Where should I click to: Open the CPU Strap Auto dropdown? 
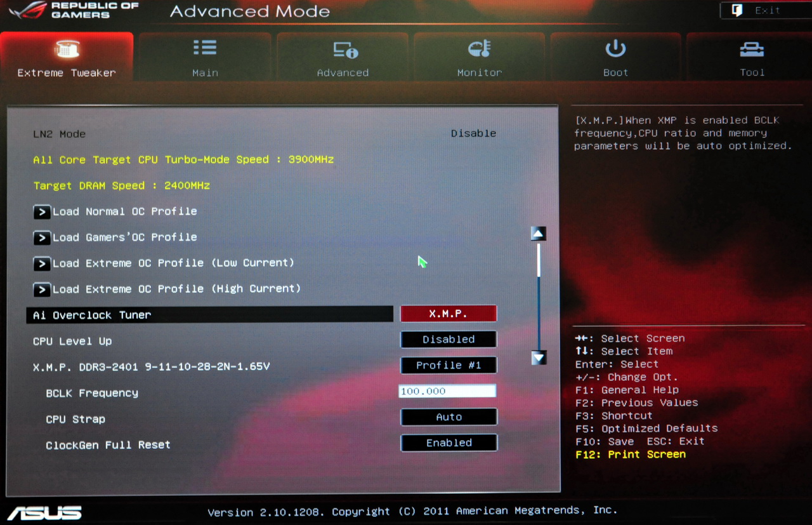(x=449, y=417)
